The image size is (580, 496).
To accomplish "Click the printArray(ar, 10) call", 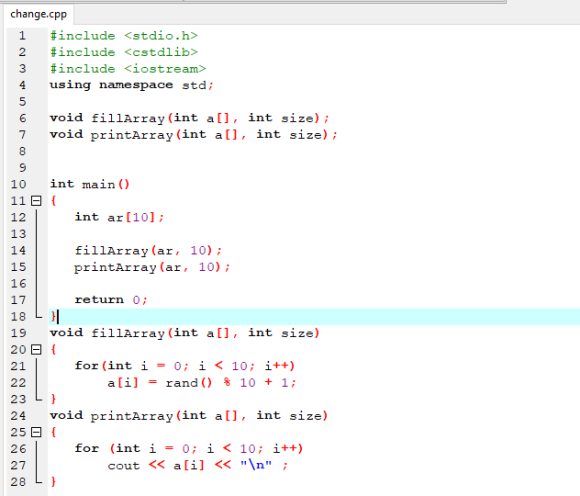I will pos(152,267).
